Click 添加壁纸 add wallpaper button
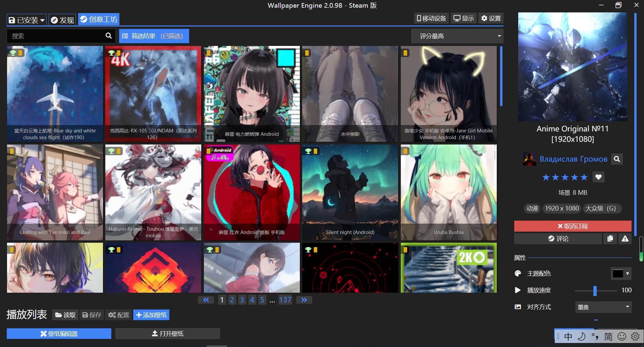Screen dimensions: 644x347 point(151,315)
